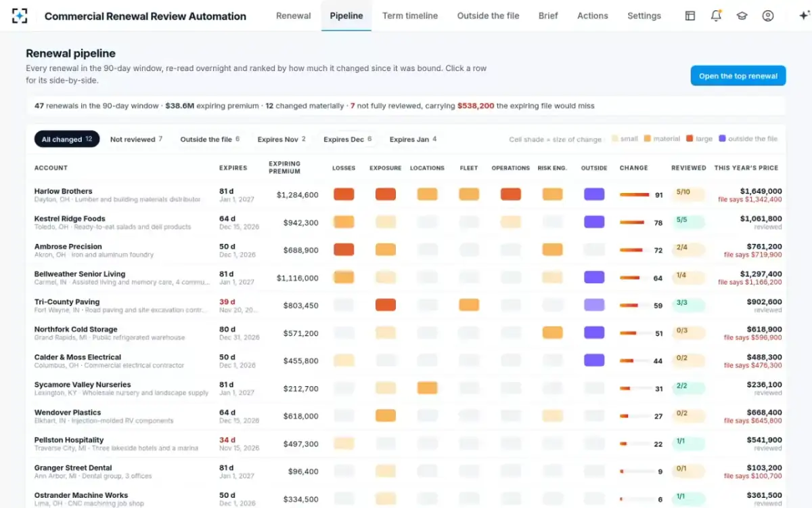
Task: Click the outside the file legend swatch
Action: click(723, 139)
